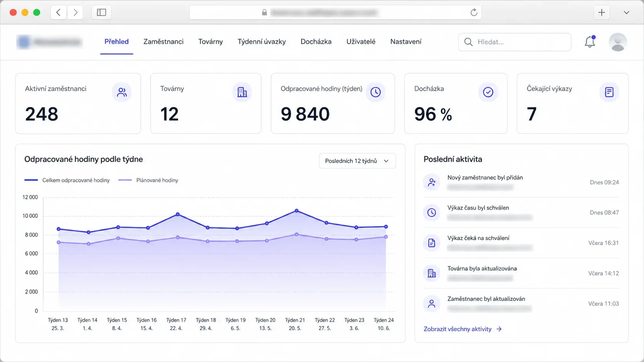644x362 pixels.
Task: Click the 96 % attendance value
Action: tap(433, 114)
